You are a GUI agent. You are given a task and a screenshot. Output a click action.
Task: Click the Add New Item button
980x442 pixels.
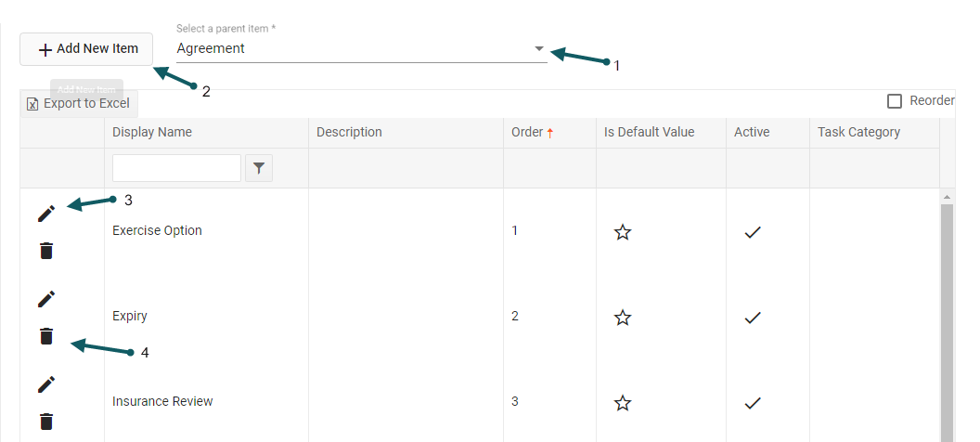click(x=86, y=49)
